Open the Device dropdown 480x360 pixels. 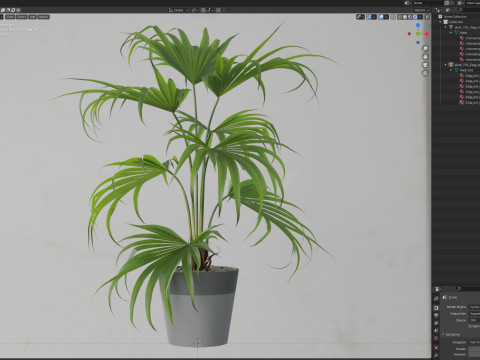point(474,320)
